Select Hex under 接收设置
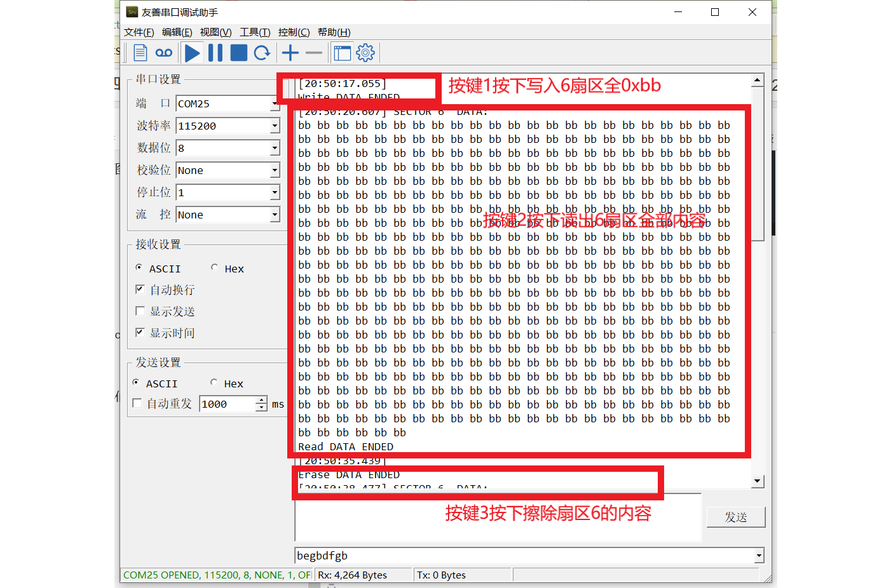The image size is (891, 588). (x=214, y=267)
